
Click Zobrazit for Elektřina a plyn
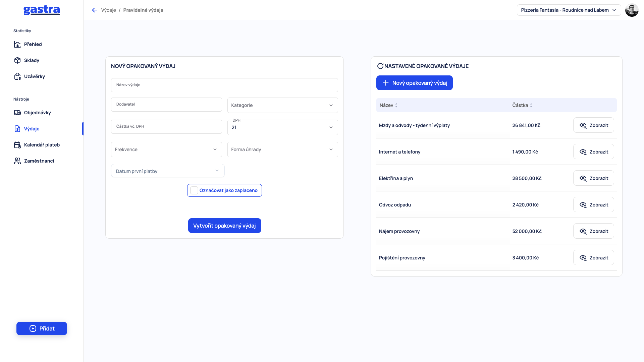[593, 178]
